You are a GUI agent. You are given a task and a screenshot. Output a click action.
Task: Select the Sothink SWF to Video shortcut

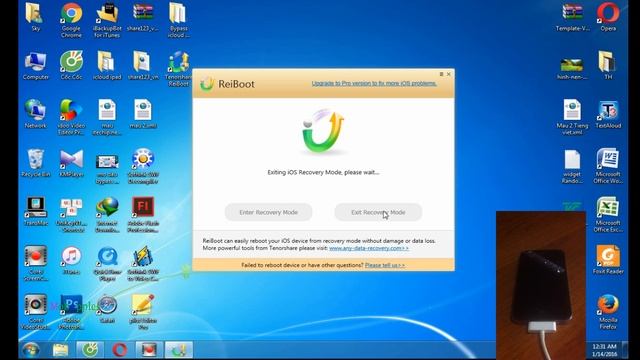pyautogui.click(x=143, y=263)
